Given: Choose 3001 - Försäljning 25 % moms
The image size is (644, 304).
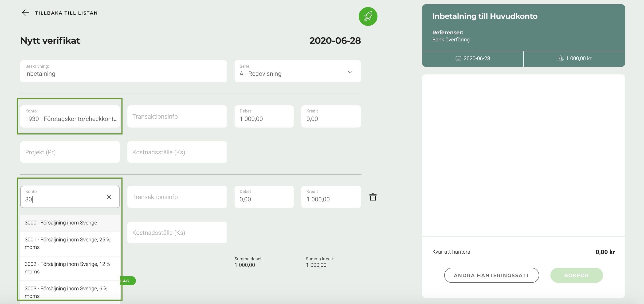Looking at the screenshot, I should pos(70,244).
